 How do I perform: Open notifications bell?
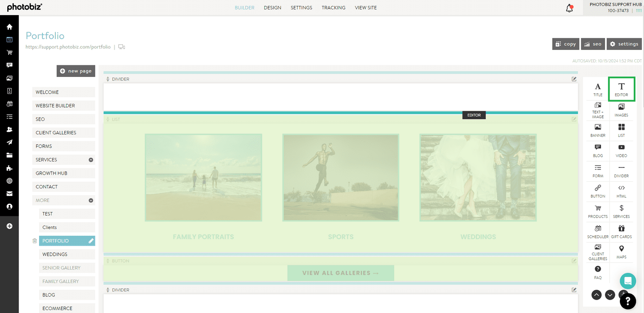point(569,8)
